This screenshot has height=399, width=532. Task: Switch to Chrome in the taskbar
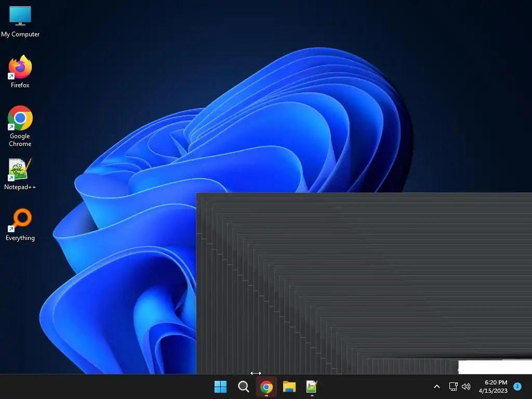pos(267,387)
